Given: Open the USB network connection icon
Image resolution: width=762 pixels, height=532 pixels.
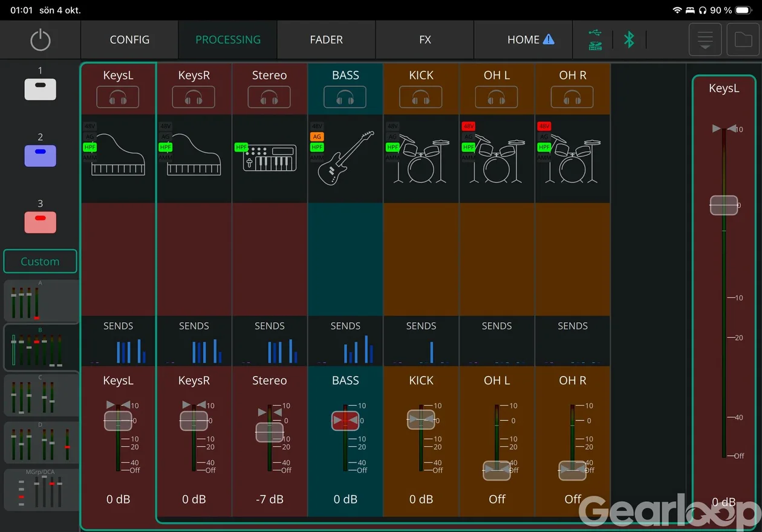Looking at the screenshot, I should pyautogui.click(x=595, y=40).
